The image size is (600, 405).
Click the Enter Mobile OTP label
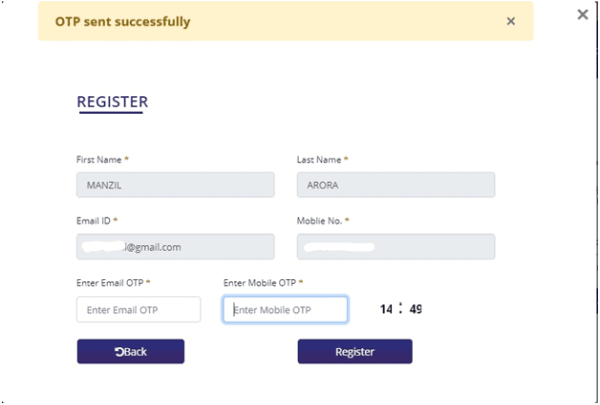[263, 284]
